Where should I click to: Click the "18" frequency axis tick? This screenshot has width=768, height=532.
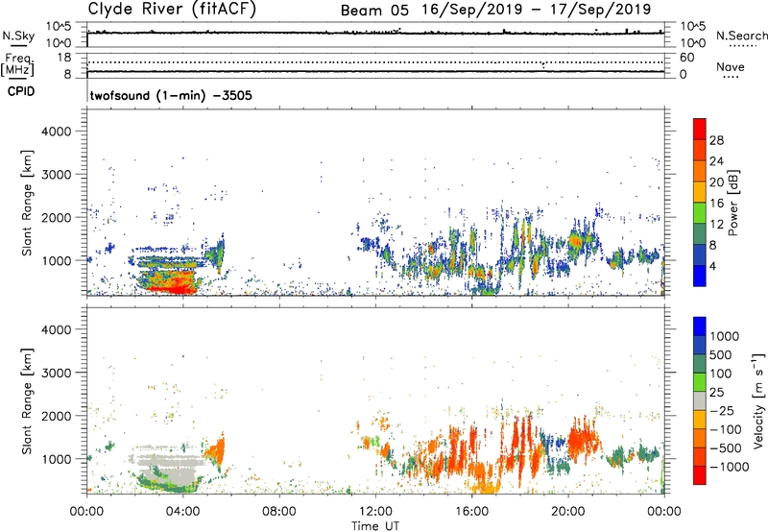[x=64, y=58]
